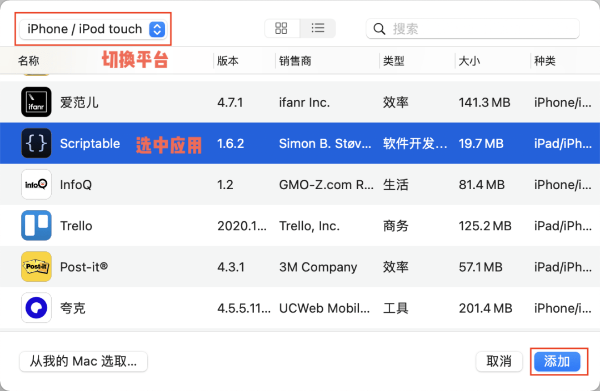Click the Scriptable curly braces icon
The image size is (600, 391).
pyautogui.click(x=36, y=143)
